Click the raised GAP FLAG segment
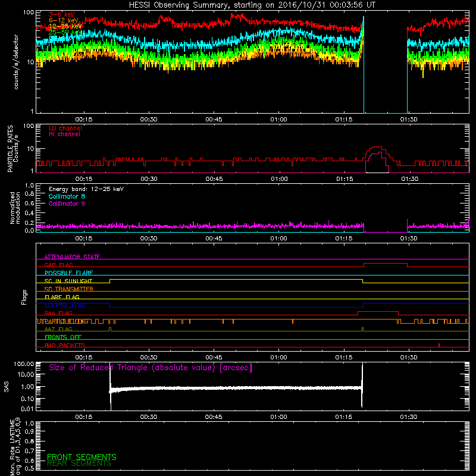Screen dimensions: 476x476 pos(386,264)
